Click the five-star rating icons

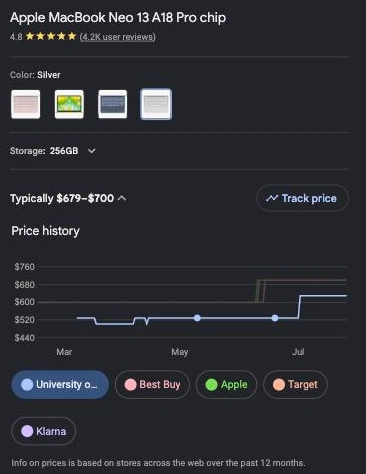[x=51, y=36]
